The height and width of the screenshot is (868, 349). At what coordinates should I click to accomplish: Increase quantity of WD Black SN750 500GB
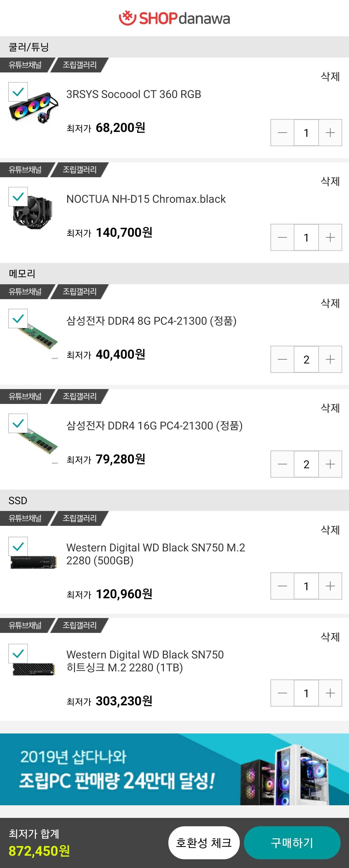[330, 586]
